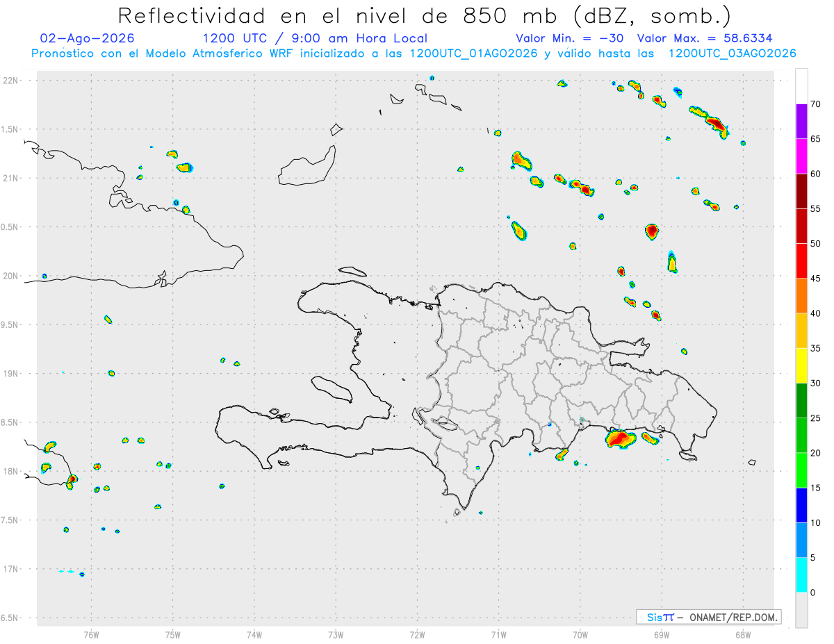Click the colorbar tick label '70'
The image size is (834, 644).
(816, 104)
